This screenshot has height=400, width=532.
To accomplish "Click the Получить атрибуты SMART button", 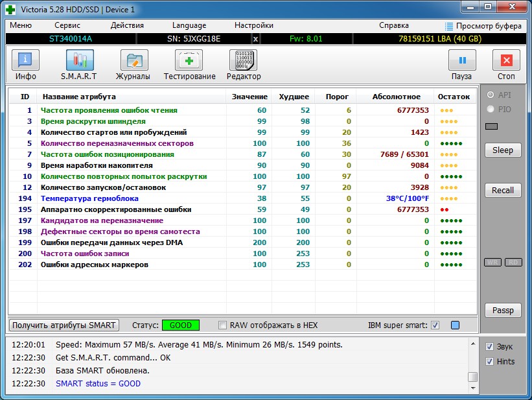I will (64, 325).
